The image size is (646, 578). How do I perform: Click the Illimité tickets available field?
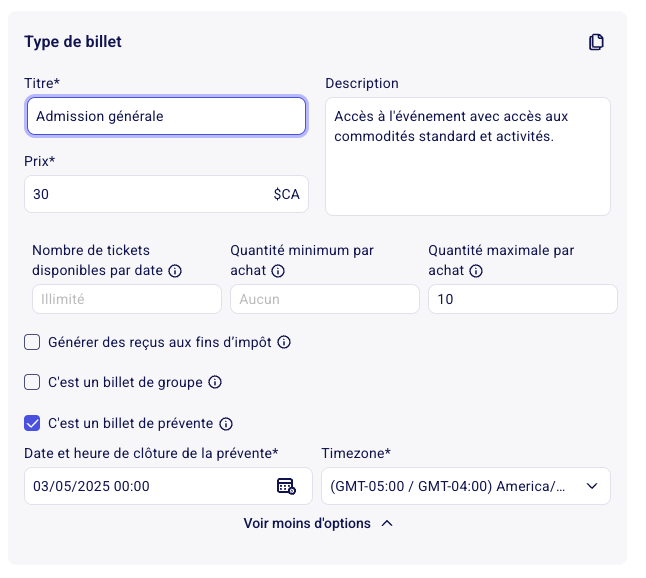tap(127, 299)
